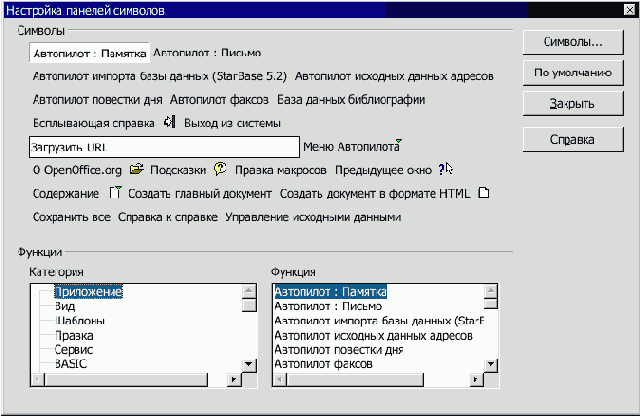Image resolution: width=640 pixels, height=416 pixels.
Task: Click category list horizontal scrollbar thumb
Action: coord(126,380)
